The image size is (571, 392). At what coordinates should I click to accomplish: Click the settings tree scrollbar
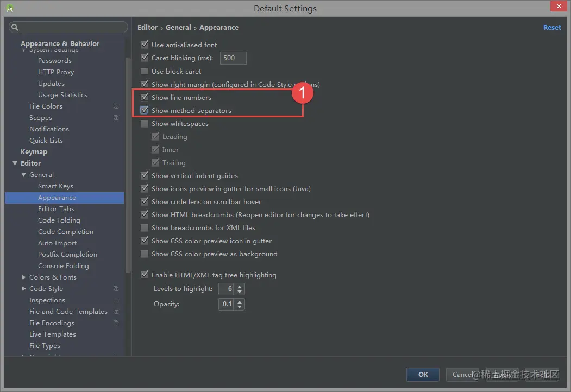pos(128,165)
